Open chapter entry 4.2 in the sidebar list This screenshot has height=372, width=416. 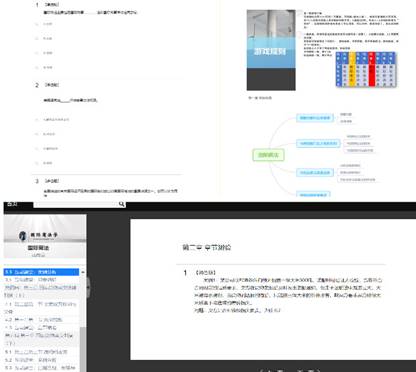41,320
